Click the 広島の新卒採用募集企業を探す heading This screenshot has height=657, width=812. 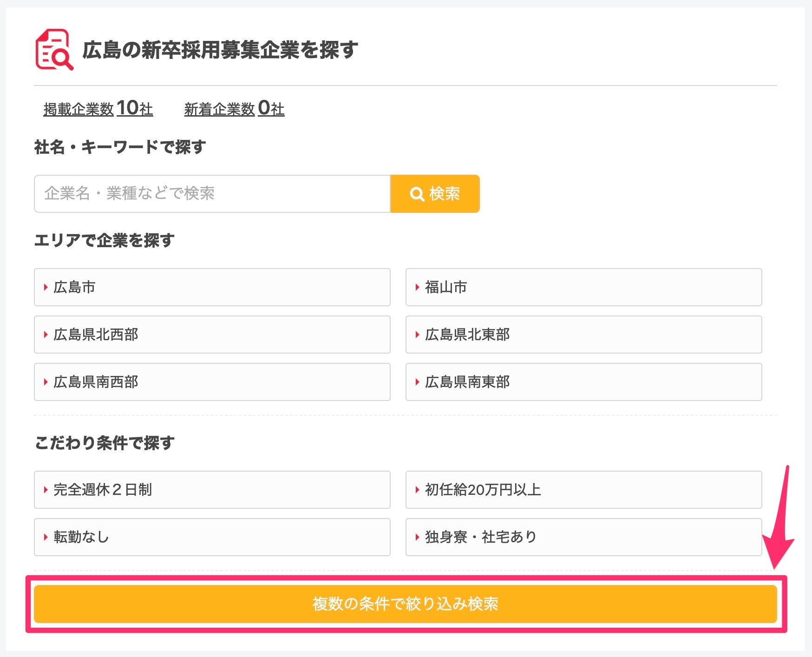click(x=220, y=50)
